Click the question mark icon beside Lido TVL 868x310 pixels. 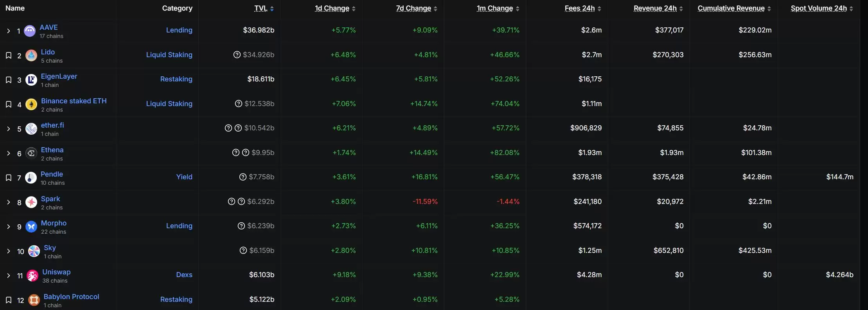click(237, 55)
